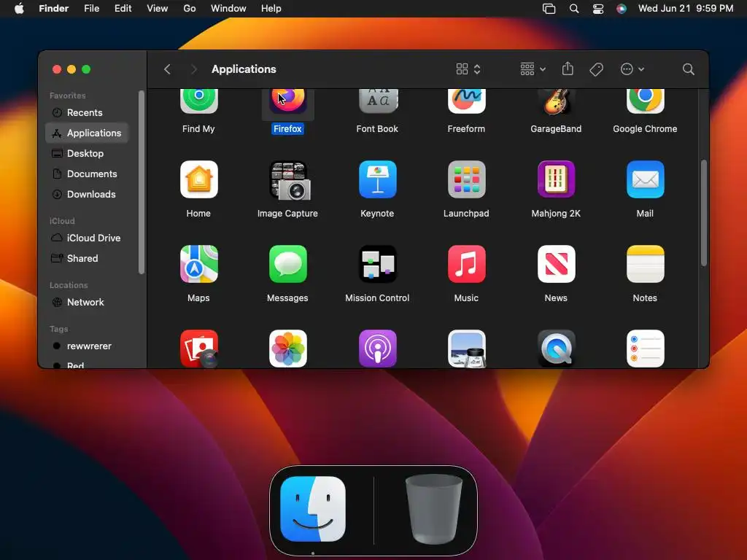Image resolution: width=747 pixels, height=560 pixels.
Task: Select the Podcasts app icon
Action: click(x=377, y=349)
